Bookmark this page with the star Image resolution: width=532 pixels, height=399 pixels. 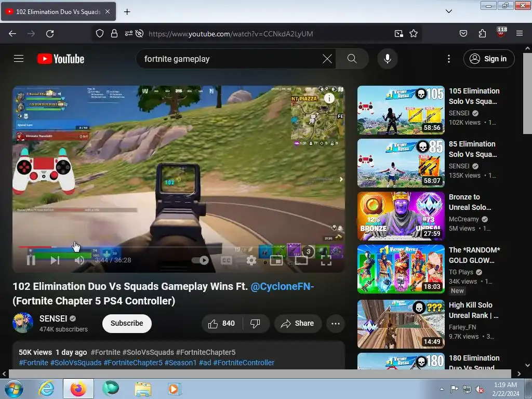click(x=413, y=34)
